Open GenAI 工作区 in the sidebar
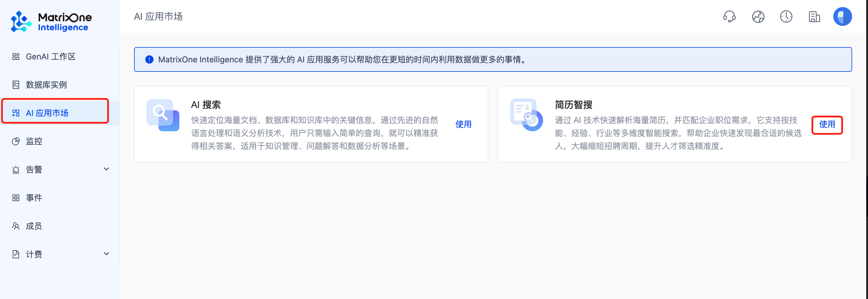The height and width of the screenshot is (299, 868). pos(51,57)
